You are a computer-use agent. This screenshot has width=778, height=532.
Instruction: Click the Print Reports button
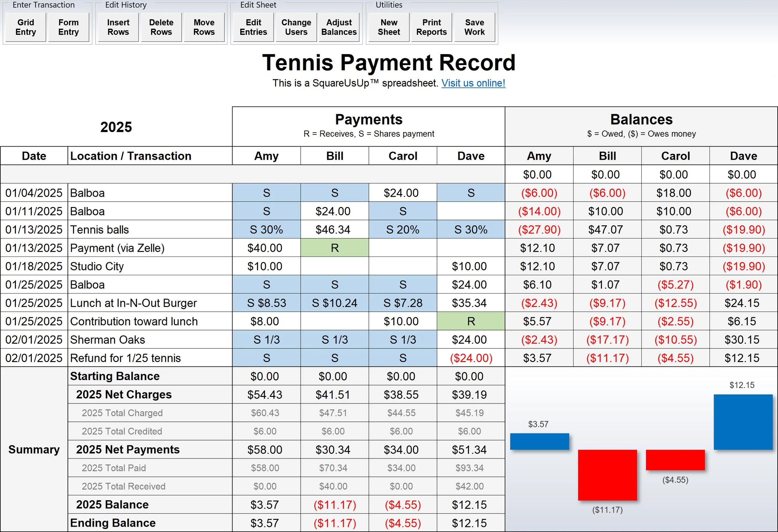(x=431, y=27)
